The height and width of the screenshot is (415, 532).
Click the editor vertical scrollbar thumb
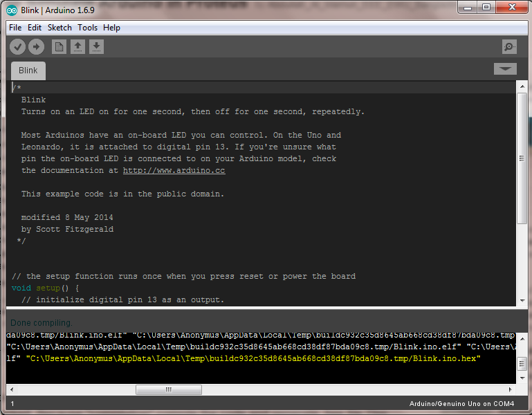click(522, 158)
